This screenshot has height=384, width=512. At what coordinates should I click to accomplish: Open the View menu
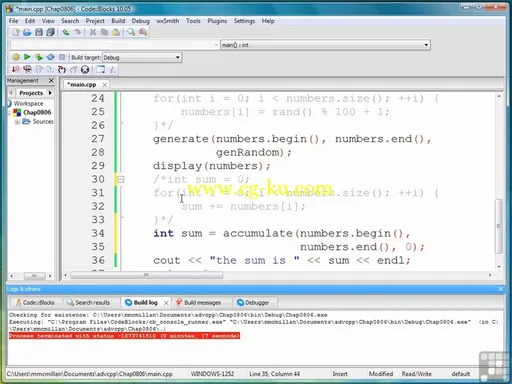click(x=48, y=21)
